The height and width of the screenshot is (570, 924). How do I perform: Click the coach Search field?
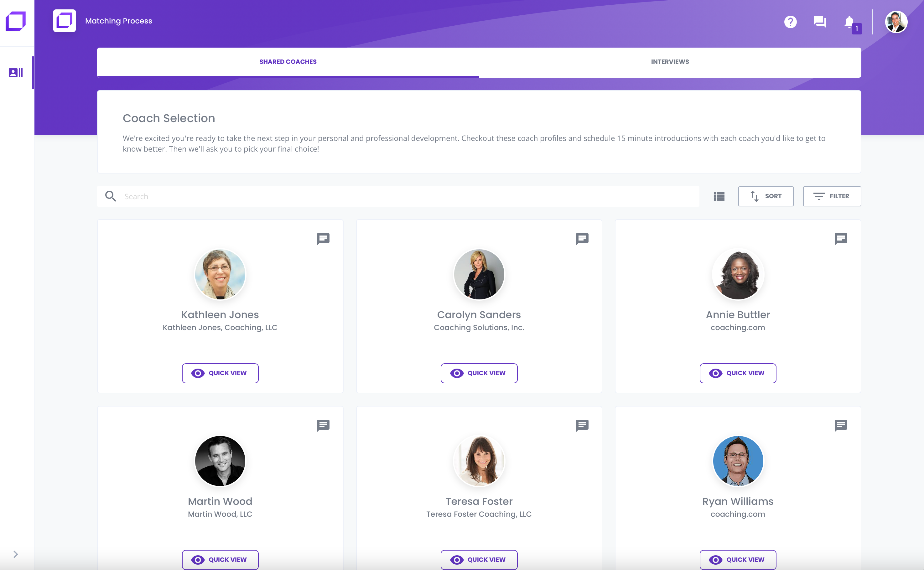click(x=398, y=196)
